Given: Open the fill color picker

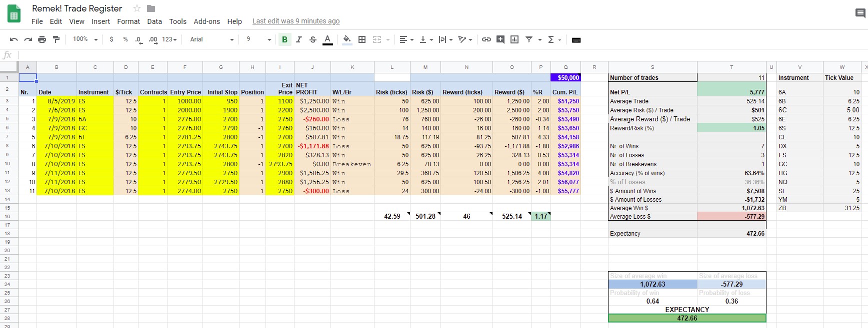Looking at the screenshot, I should coord(347,39).
